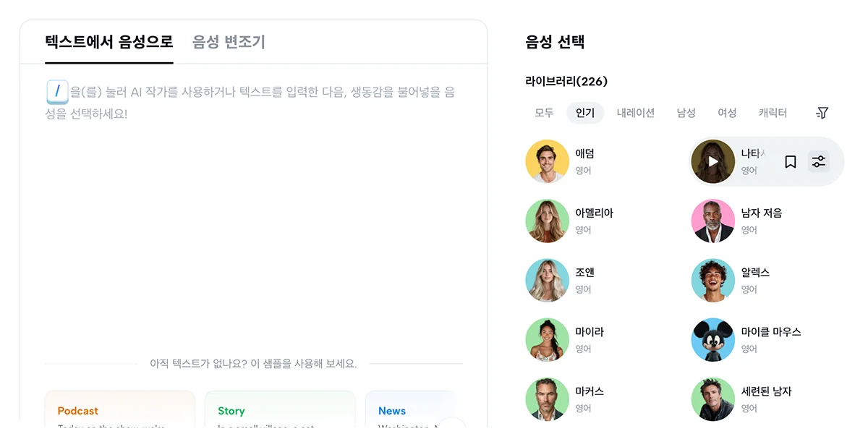
Task: Open voice settings sliders for 나타샤
Action: coord(819,161)
